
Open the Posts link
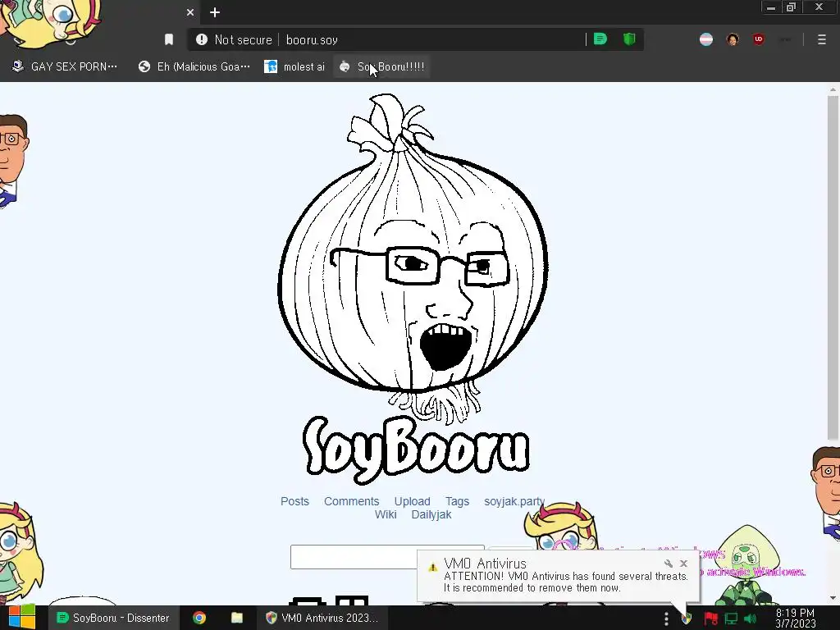(294, 501)
